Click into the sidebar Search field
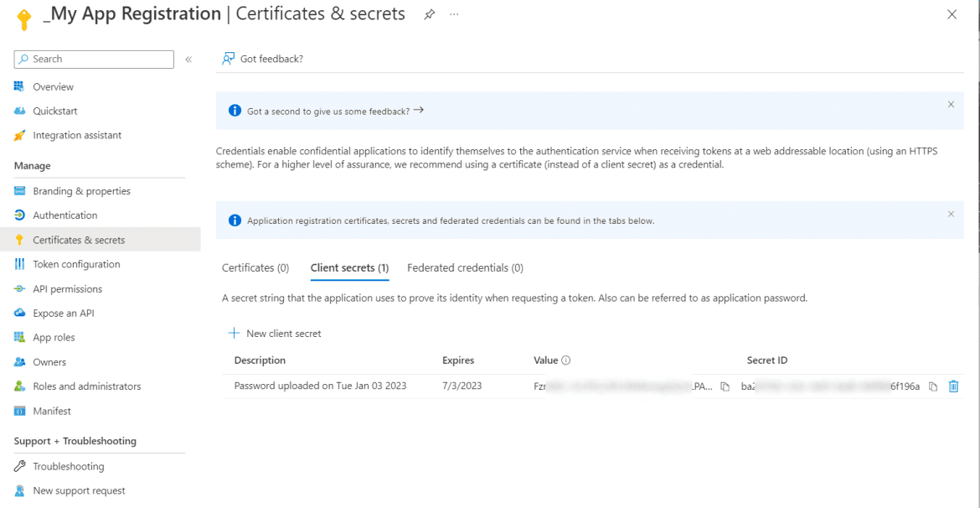The height and width of the screenshot is (508, 980). tap(94, 59)
